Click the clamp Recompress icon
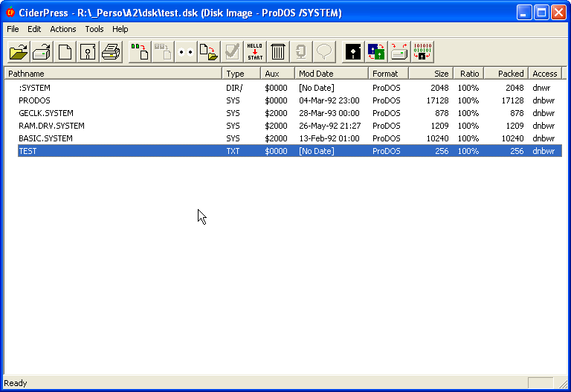The width and height of the screenshot is (571, 392). coord(301,52)
